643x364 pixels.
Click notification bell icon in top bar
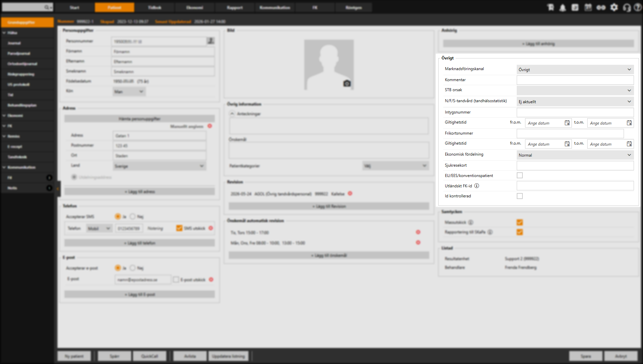(x=562, y=7)
